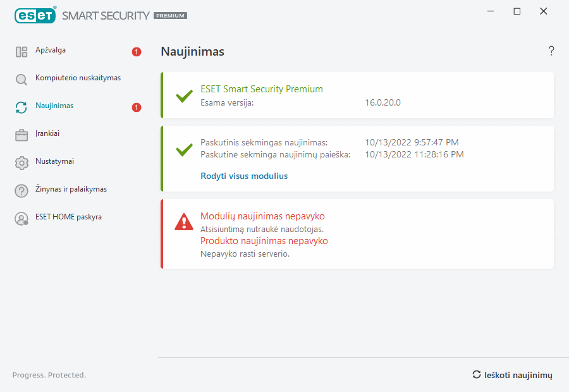The height and width of the screenshot is (392, 569).
Task: Click the Apžvalga overview icon
Action: point(21,52)
